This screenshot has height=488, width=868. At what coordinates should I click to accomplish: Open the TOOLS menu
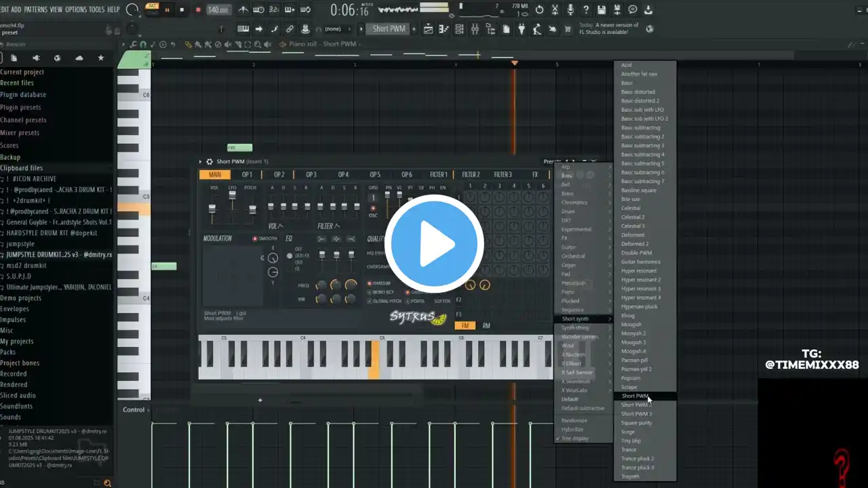pyautogui.click(x=97, y=9)
